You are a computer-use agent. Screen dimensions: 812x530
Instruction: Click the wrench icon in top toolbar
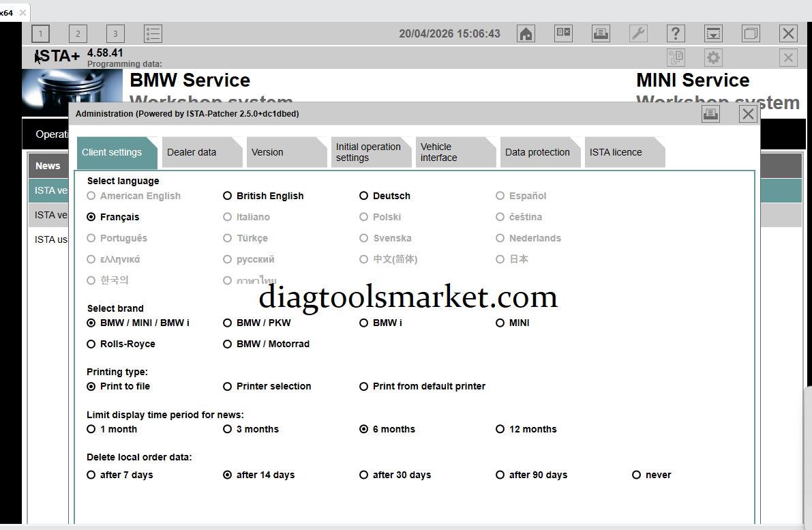click(x=638, y=33)
